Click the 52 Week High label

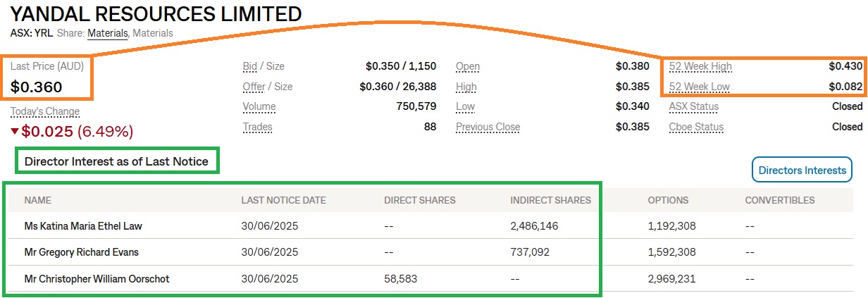[700, 66]
